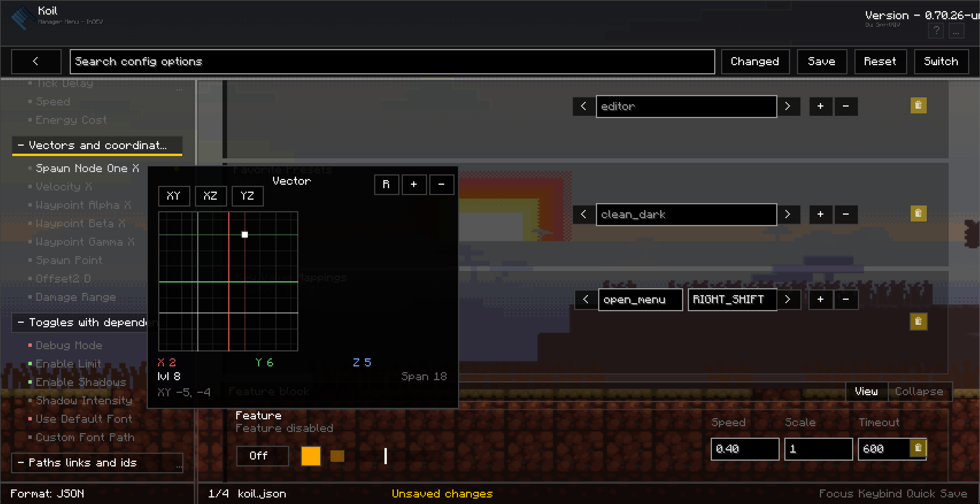The image size is (980, 504).
Task: Click the minus button in the clean_dark row
Action: pyautogui.click(x=846, y=214)
